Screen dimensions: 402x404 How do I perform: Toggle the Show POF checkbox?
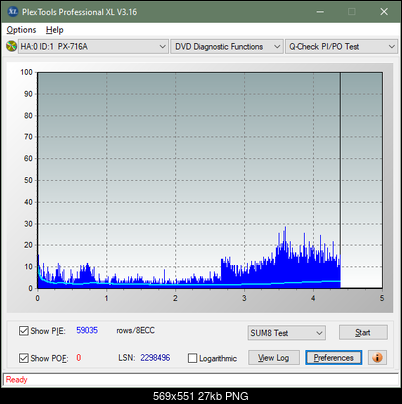(24, 358)
